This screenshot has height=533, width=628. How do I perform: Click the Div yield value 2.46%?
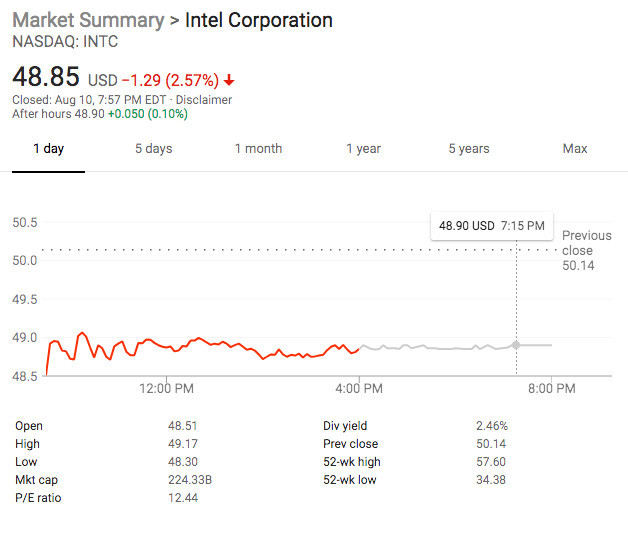492,426
